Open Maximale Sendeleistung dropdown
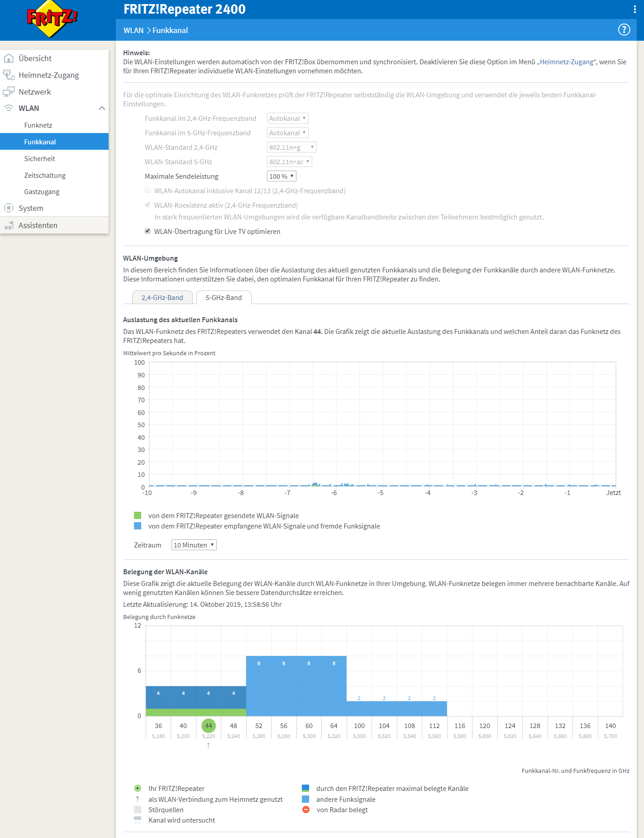The image size is (644, 838). [x=281, y=176]
